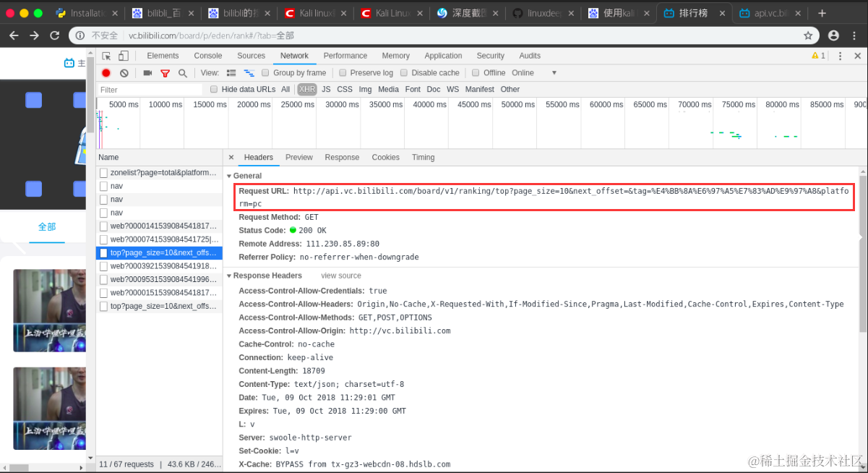
Task: Check Hide data URLs
Action: pyautogui.click(x=214, y=90)
